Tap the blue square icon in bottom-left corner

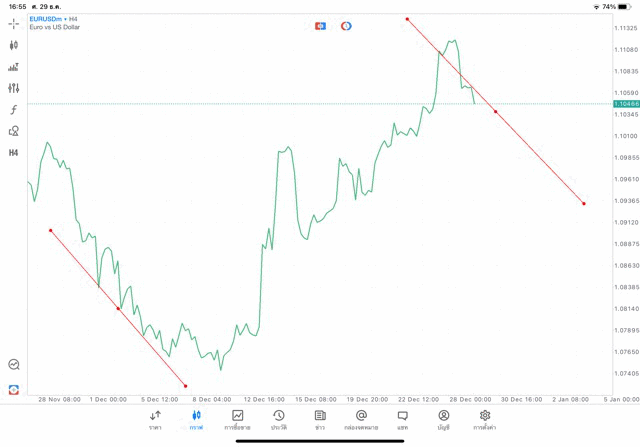click(x=13, y=389)
